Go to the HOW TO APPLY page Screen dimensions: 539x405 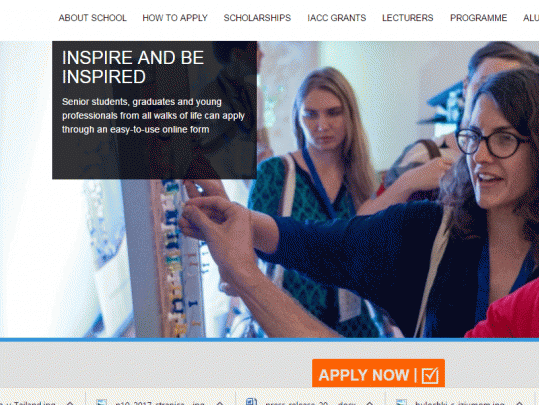[x=175, y=18]
